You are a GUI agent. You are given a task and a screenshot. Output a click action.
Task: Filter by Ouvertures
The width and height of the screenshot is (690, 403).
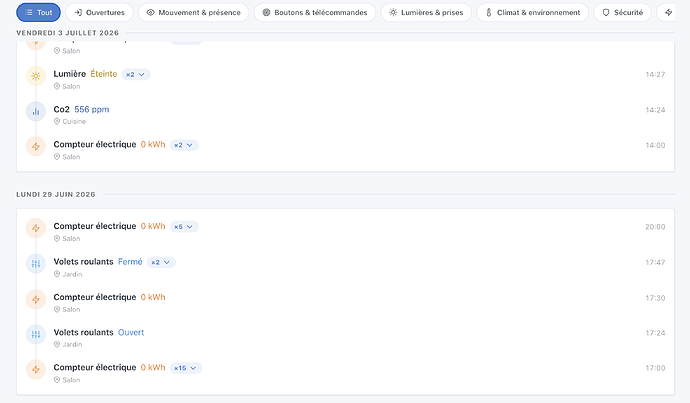(x=99, y=12)
